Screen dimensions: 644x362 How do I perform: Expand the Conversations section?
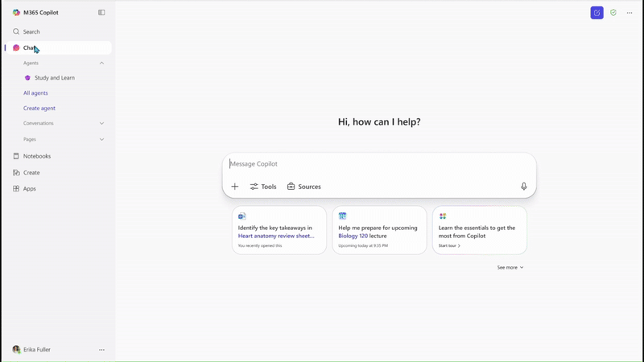coord(101,123)
